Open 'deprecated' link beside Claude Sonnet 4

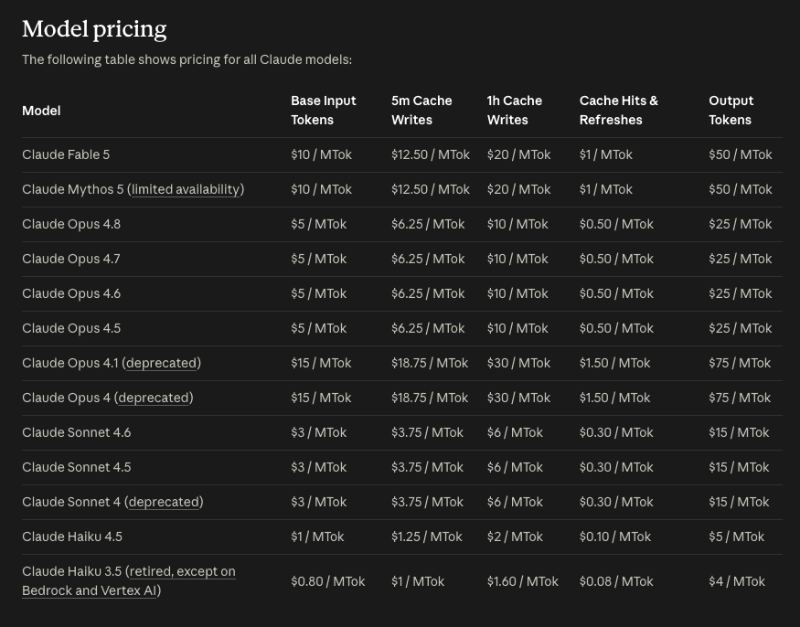pos(164,501)
